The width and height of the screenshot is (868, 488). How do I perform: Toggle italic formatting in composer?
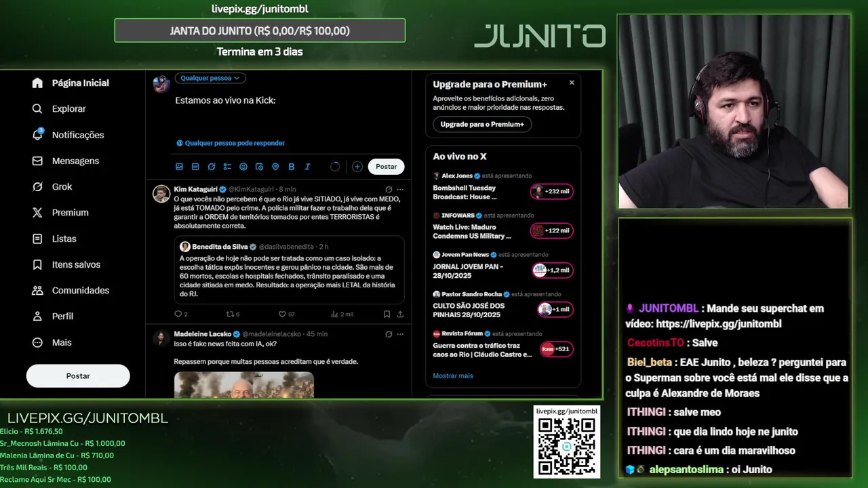[x=307, y=167]
